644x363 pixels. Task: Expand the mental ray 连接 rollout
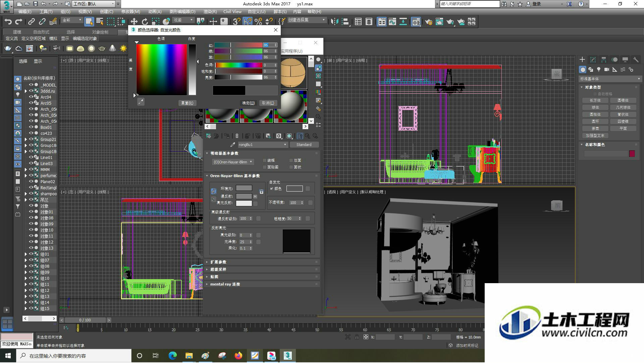tap(262, 284)
